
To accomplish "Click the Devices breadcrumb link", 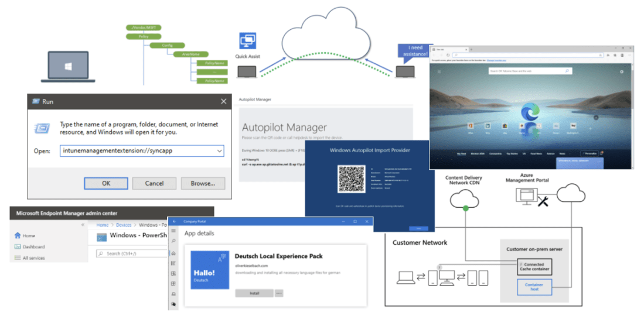I will point(123,225).
